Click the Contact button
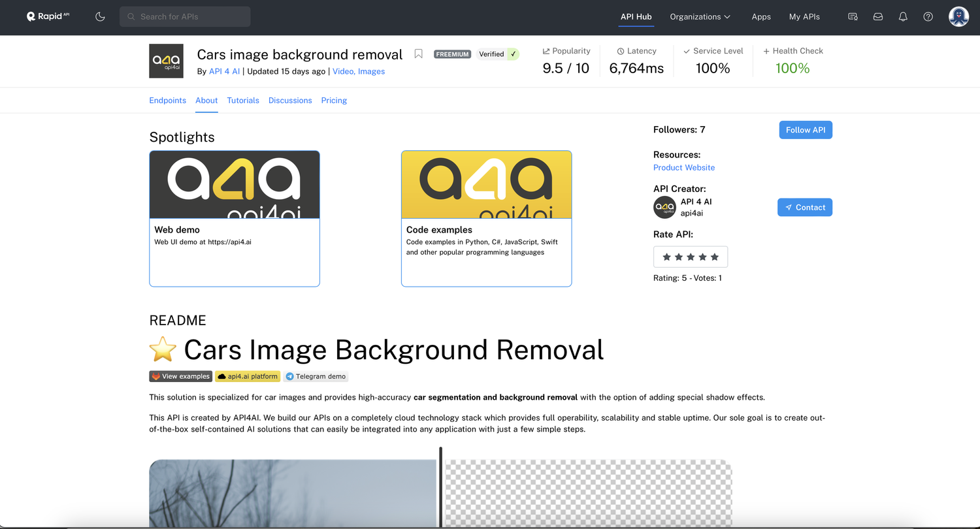Screen dimensions: 980x529 805,208
